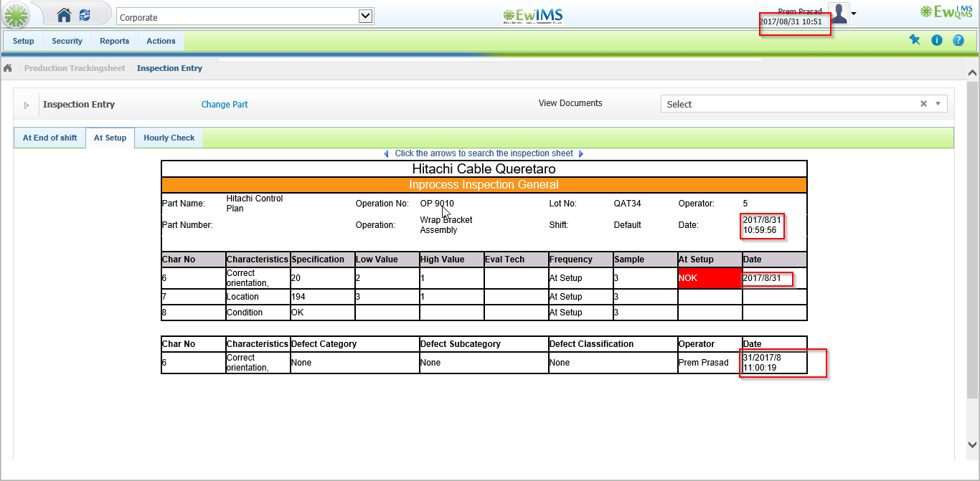Select the At Setup tab
The width and height of the screenshot is (980, 481).
click(x=110, y=138)
